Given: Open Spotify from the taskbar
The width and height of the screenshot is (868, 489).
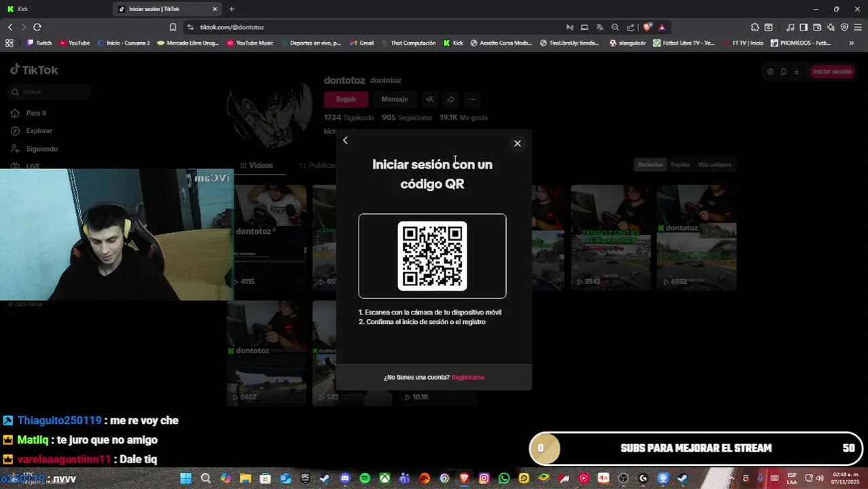Looking at the screenshot, I should click(x=365, y=479).
